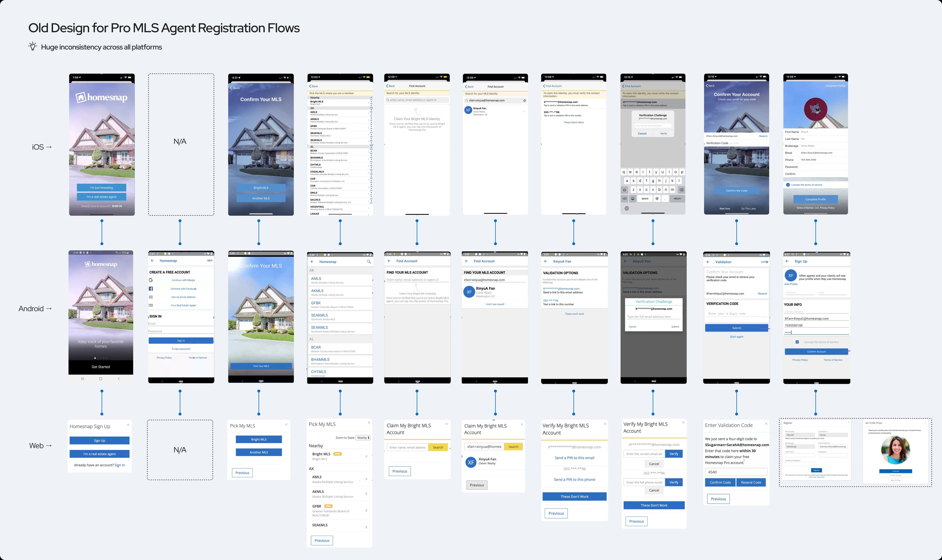Expand Bright MLS PRO row chevron on web

(x=366, y=456)
